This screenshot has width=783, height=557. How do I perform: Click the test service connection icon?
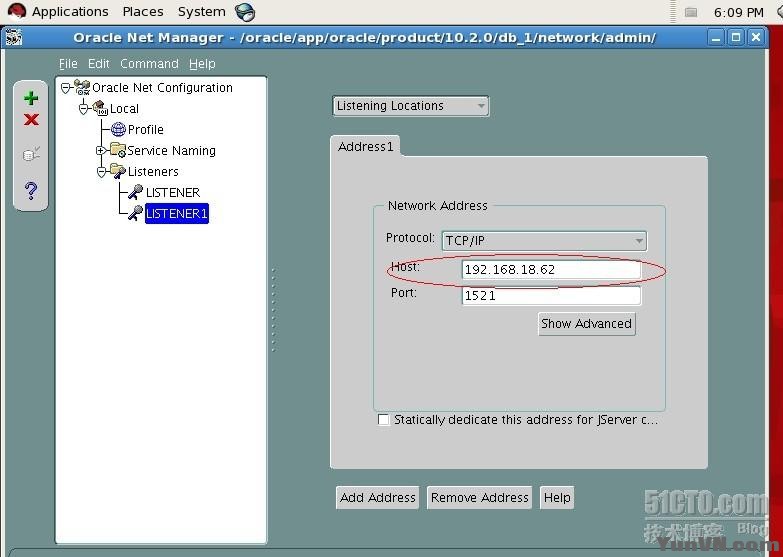pos(31,154)
